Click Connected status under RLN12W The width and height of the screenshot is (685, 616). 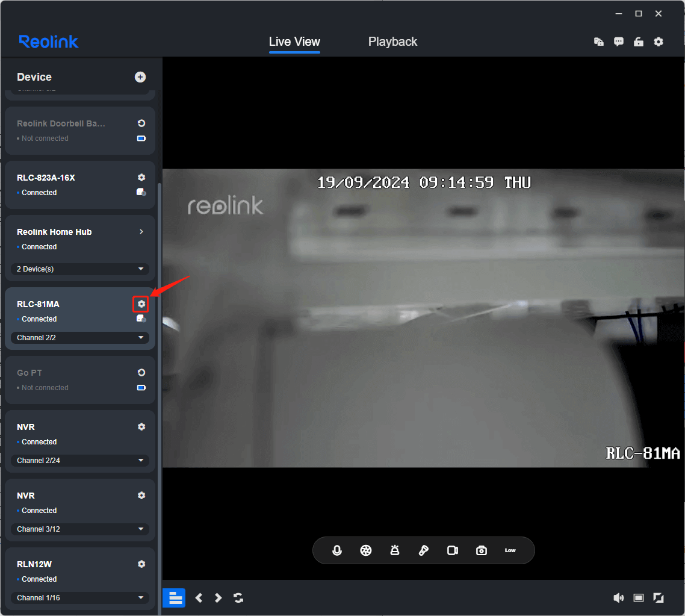pyautogui.click(x=39, y=579)
